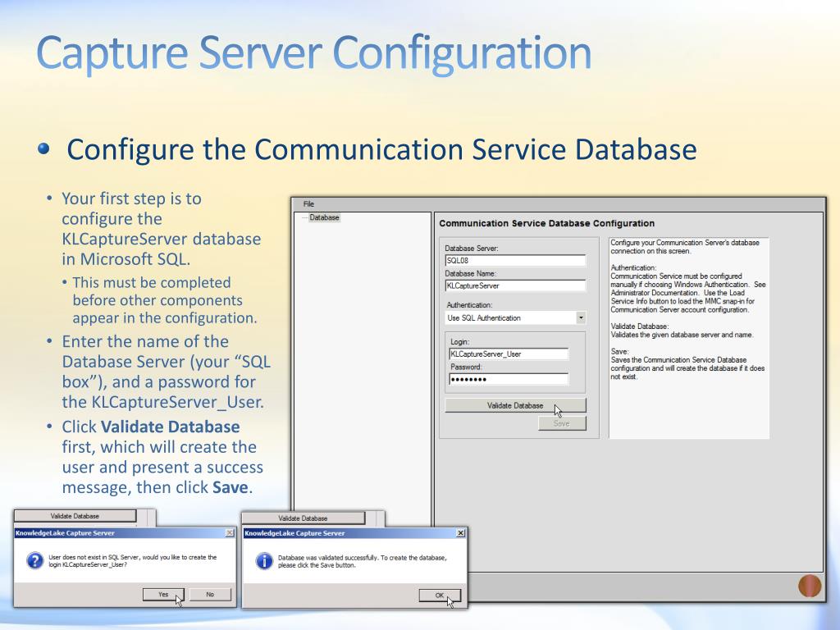The image size is (840, 630).
Task: Focus the masked Password field
Action: click(x=509, y=379)
